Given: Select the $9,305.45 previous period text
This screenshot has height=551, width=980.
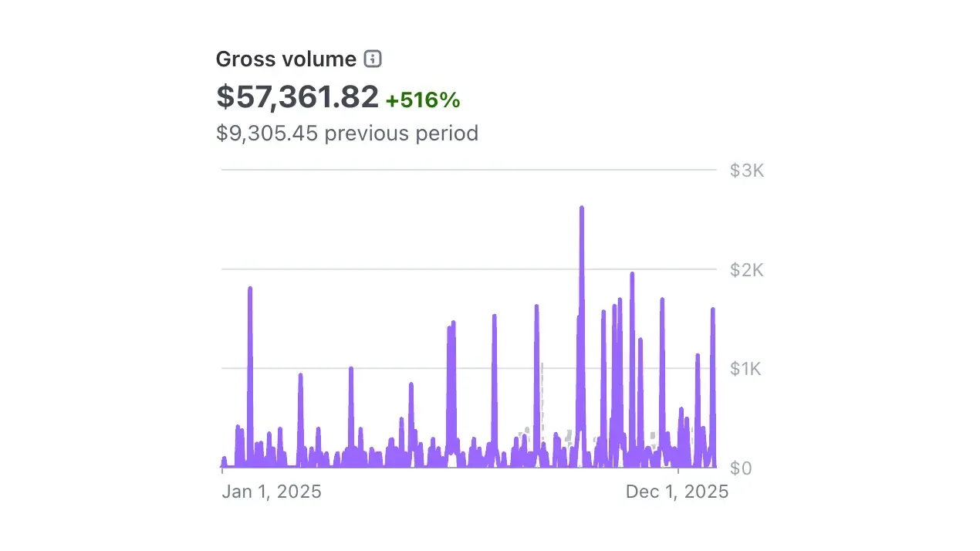Looking at the screenshot, I should tap(346, 133).
